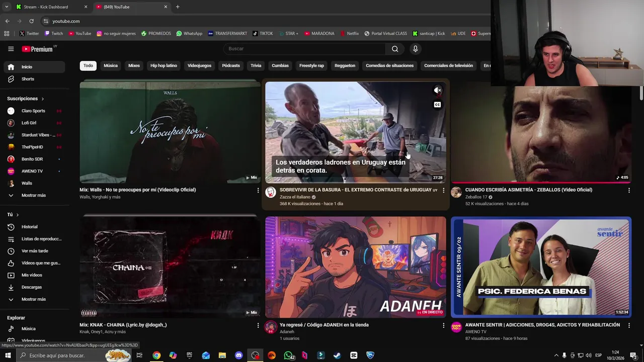Open the Psic. Federica Benas thumbnail
Screen dimensions: 644x362
pyautogui.click(x=541, y=266)
